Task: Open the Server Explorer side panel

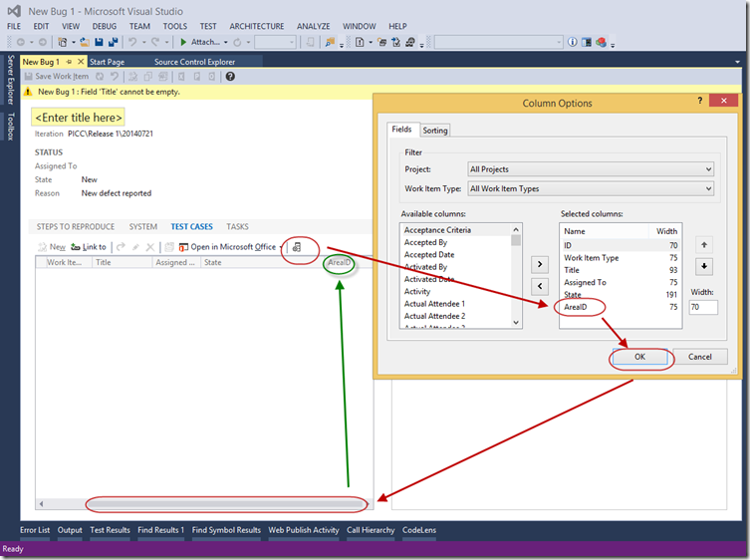Action: click(x=11, y=80)
